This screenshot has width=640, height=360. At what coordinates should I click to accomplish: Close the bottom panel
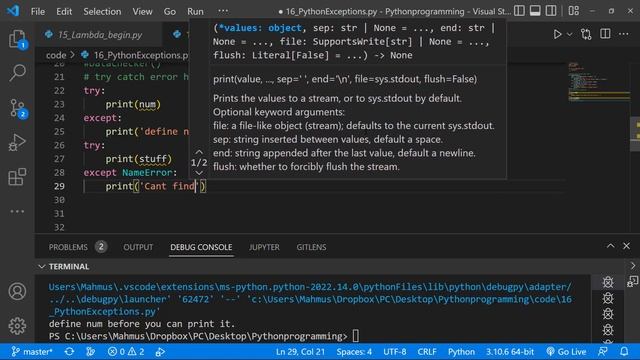click(627, 246)
